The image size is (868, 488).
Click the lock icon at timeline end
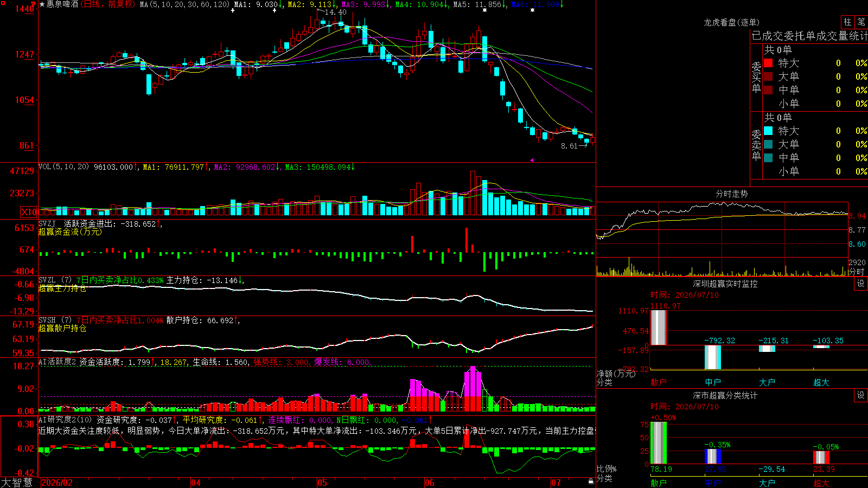(591, 481)
